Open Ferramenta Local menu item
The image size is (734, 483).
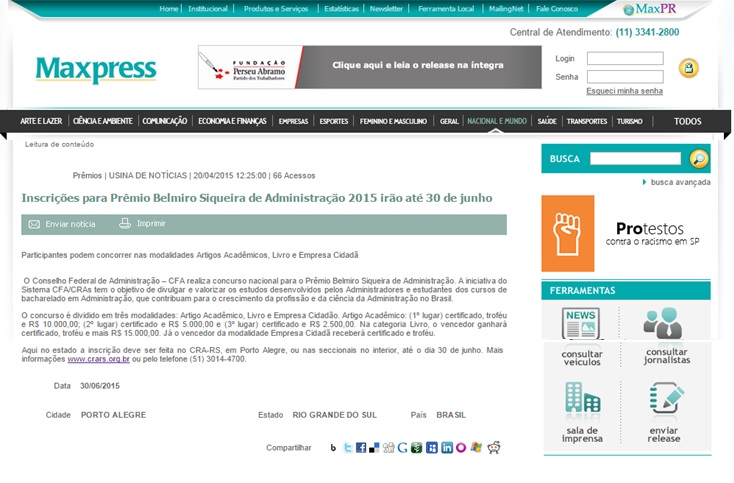coord(446,8)
